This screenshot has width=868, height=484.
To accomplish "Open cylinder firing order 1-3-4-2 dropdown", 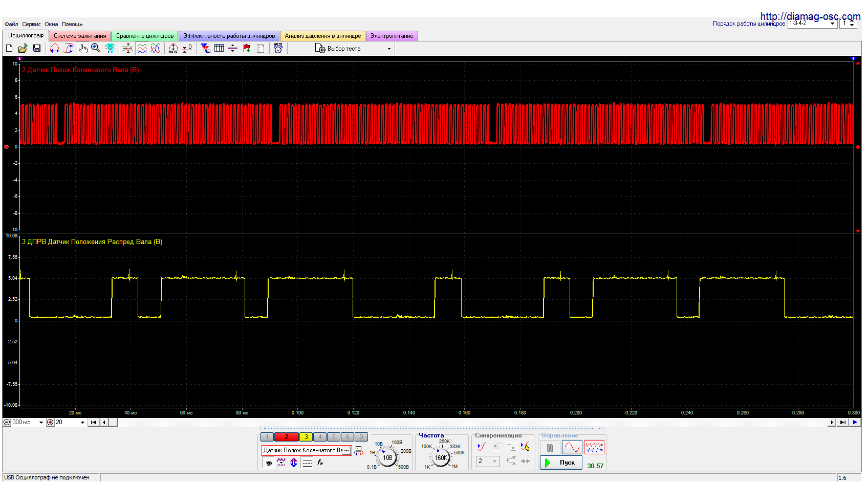I will [812, 24].
